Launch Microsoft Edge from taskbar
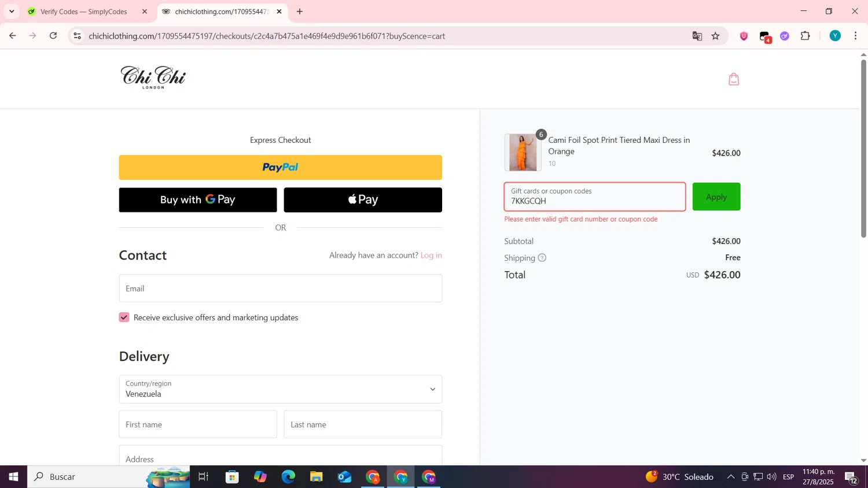868x488 pixels. click(x=288, y=477)
